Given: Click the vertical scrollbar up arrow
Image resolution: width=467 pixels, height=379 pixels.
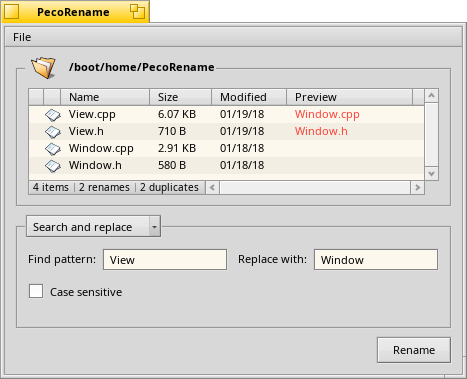Looking at the screenshot, I should point(432,96).
